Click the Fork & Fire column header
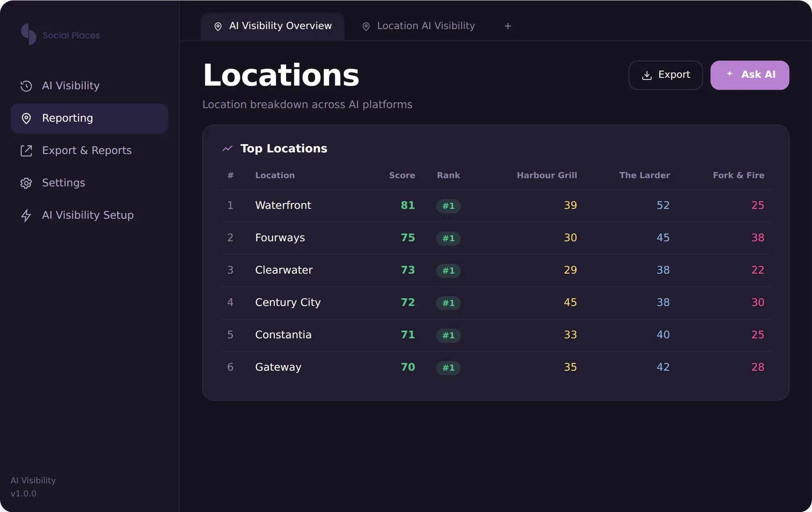812x512 pixels. pyautogui.click(x=739, y=175)
